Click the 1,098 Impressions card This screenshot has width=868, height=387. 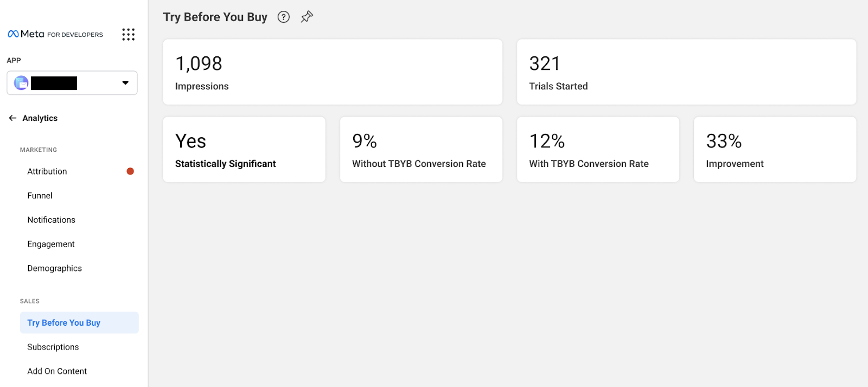(x=333, y=72)
